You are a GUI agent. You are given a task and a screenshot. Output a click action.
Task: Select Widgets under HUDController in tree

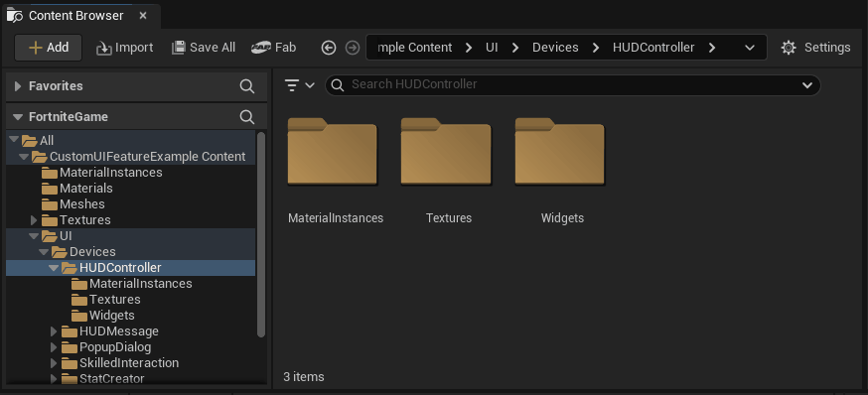(131, 316)
